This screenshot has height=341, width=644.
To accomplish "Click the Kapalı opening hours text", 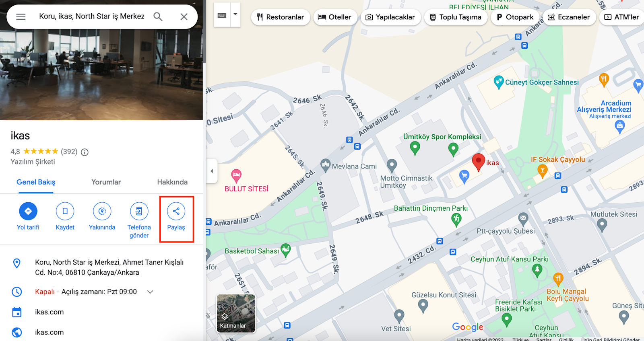I will tap(45, 292).
